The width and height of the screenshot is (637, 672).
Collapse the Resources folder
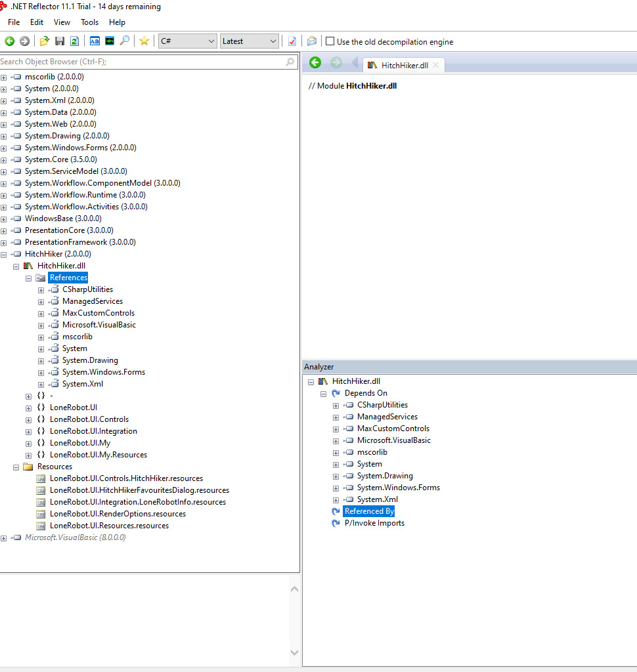(x=16, y=467)
